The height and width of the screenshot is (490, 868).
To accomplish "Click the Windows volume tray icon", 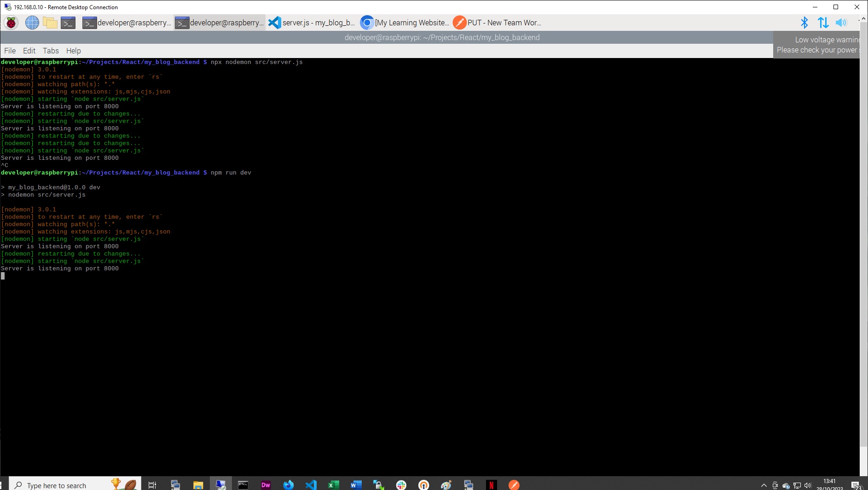I will pos(808,485).
